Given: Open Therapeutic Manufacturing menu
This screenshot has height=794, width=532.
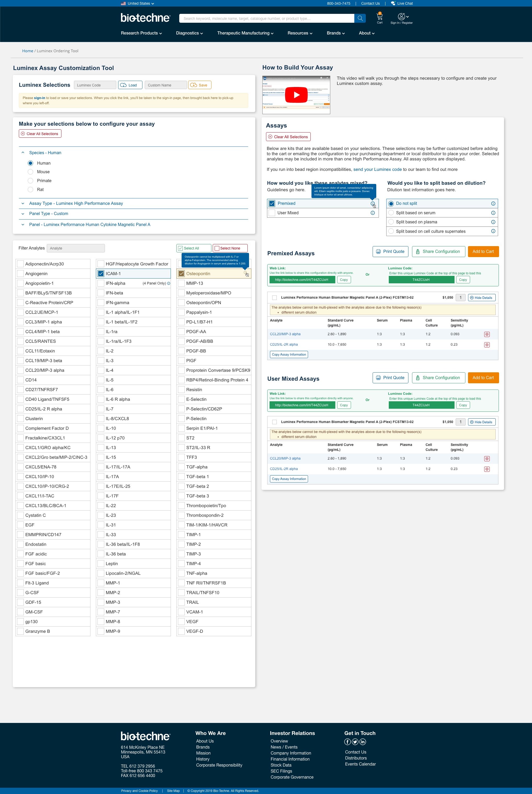Looking at the screenshot, I should click(x=245, y=33).
